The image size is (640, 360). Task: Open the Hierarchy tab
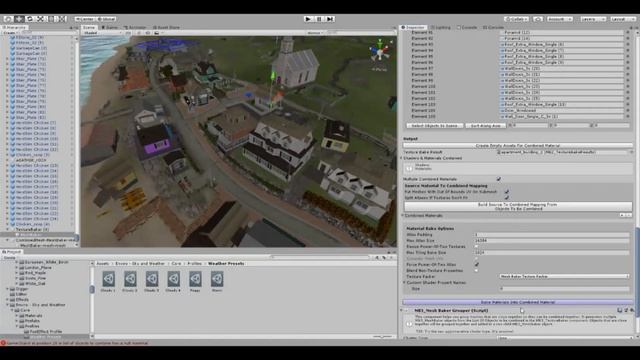[x=14, y=27]
